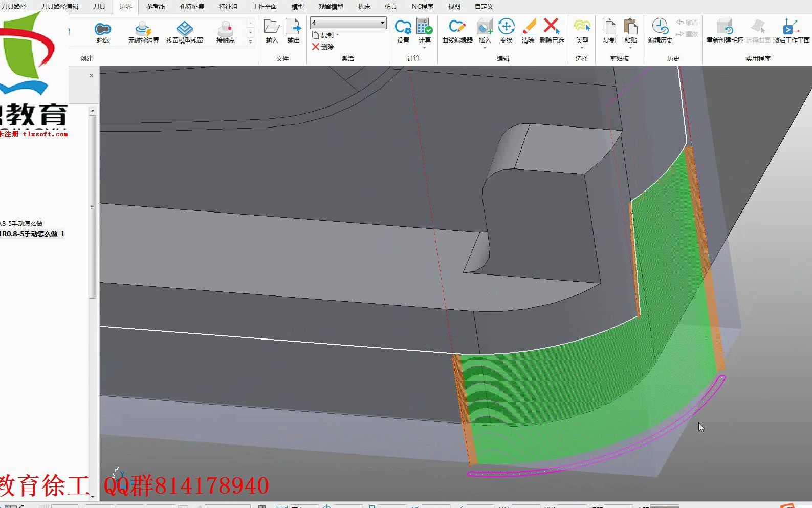Click the explorer panel vertical scrollbar
This screenshot has height=508, width=812.
click(x=92, y=206)
